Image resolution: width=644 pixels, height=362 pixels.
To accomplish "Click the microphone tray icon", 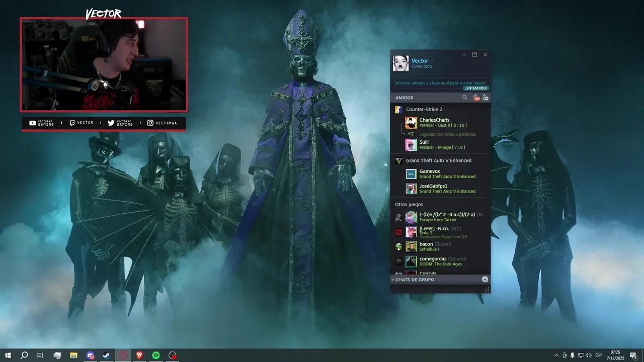I will tap(572, 355).
